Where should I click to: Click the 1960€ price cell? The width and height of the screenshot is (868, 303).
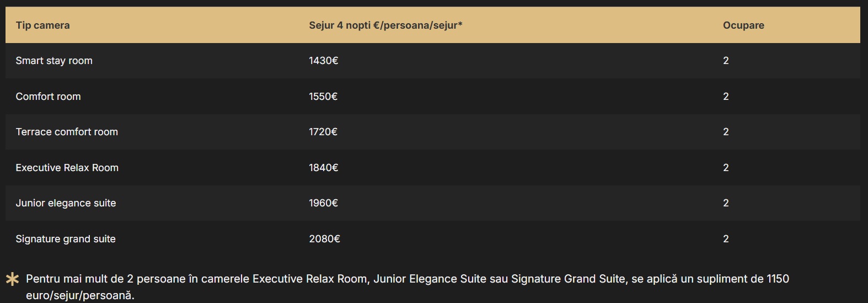(x=323, y=203)
